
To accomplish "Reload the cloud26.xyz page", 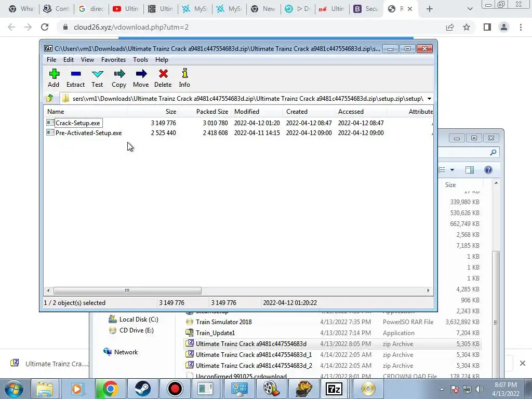I will [x=45, y=27].
